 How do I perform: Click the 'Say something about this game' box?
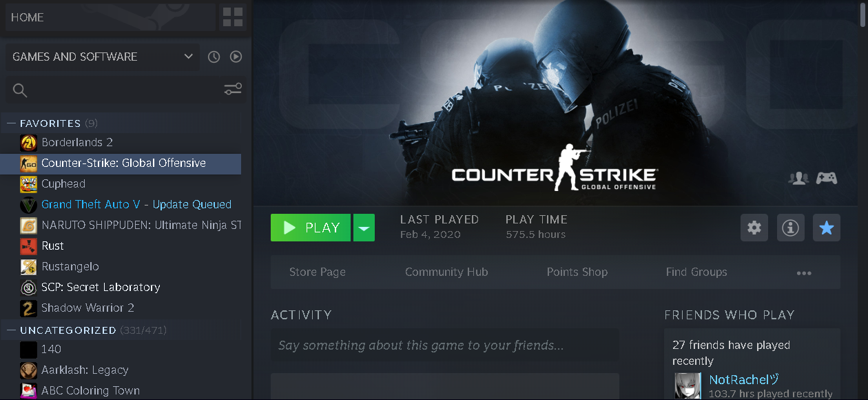(445, 346)
